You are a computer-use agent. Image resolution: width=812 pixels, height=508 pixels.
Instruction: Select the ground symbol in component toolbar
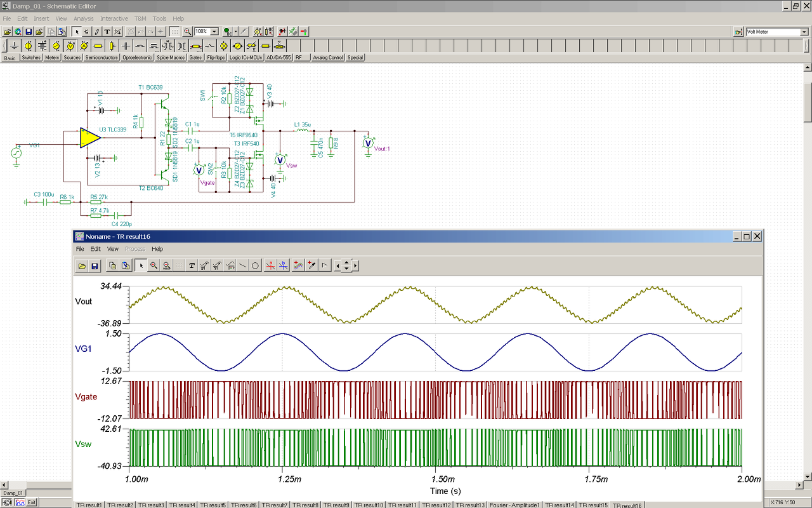[x=14, y=46]
